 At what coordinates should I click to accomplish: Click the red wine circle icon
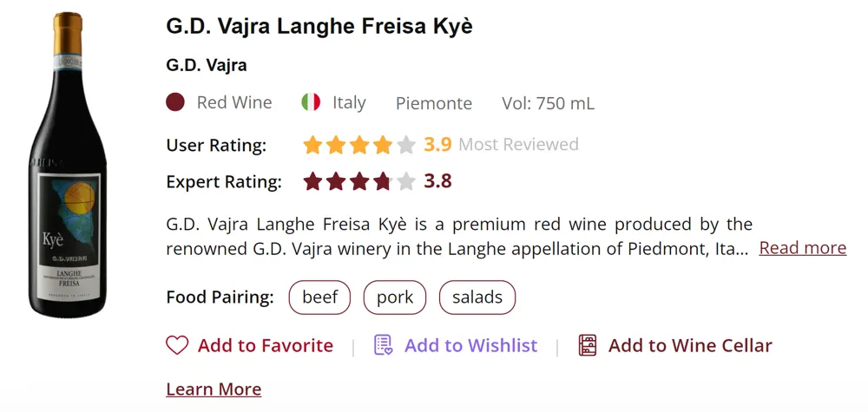click(x=175, y=102)
